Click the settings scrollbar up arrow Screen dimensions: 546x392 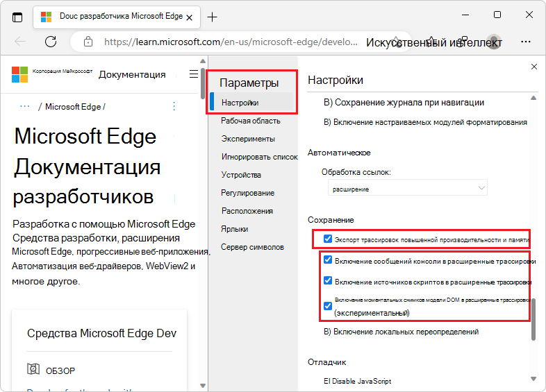tap(533, 98)
